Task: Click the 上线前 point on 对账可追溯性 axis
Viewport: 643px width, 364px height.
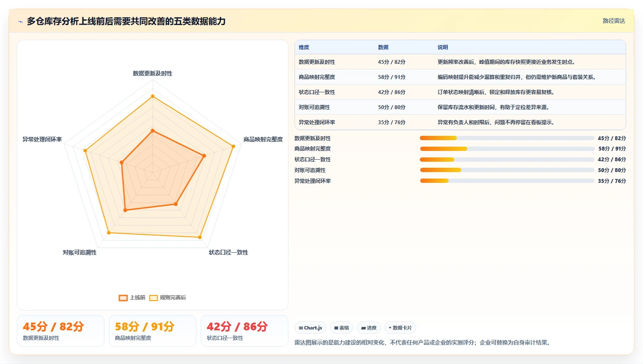Action: click(x=125, y=210)
